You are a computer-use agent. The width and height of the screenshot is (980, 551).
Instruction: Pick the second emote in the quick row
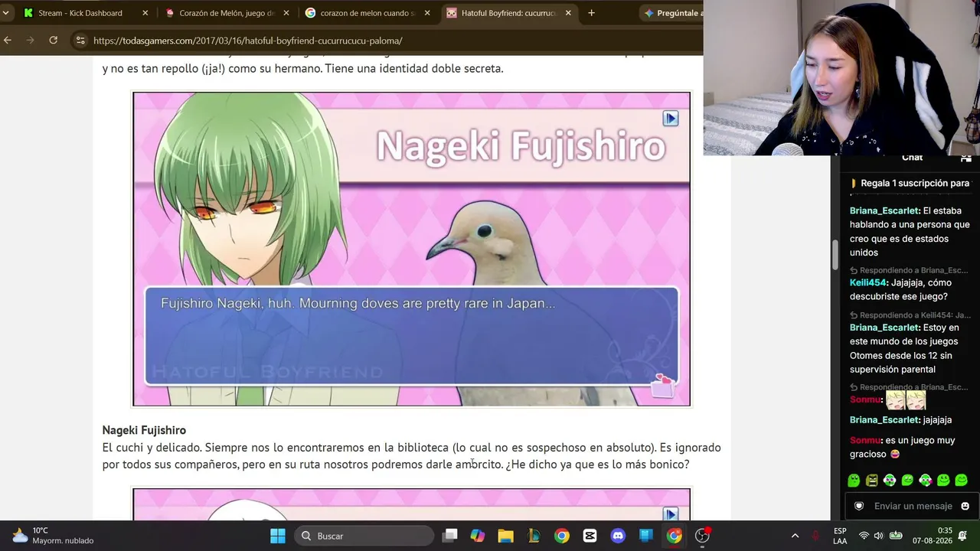871,481
